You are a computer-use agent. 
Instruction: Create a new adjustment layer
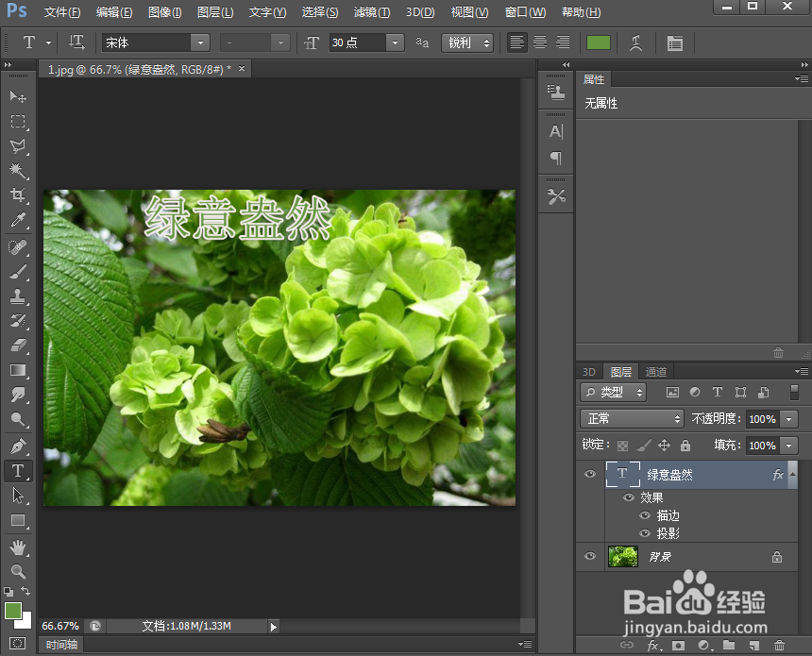(x=703, y=645)
